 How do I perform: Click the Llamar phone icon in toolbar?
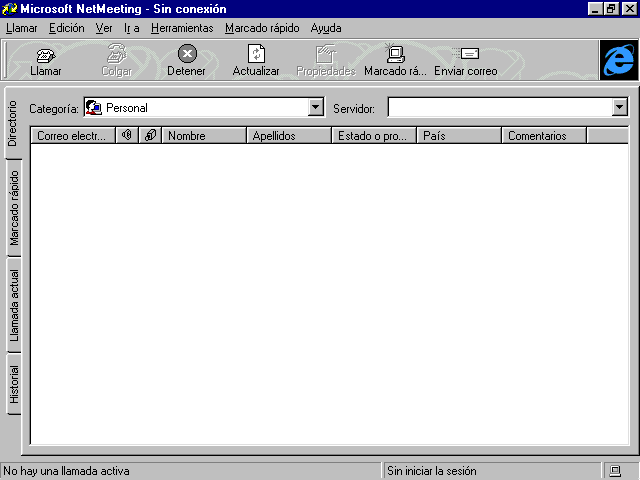point(45,55)
